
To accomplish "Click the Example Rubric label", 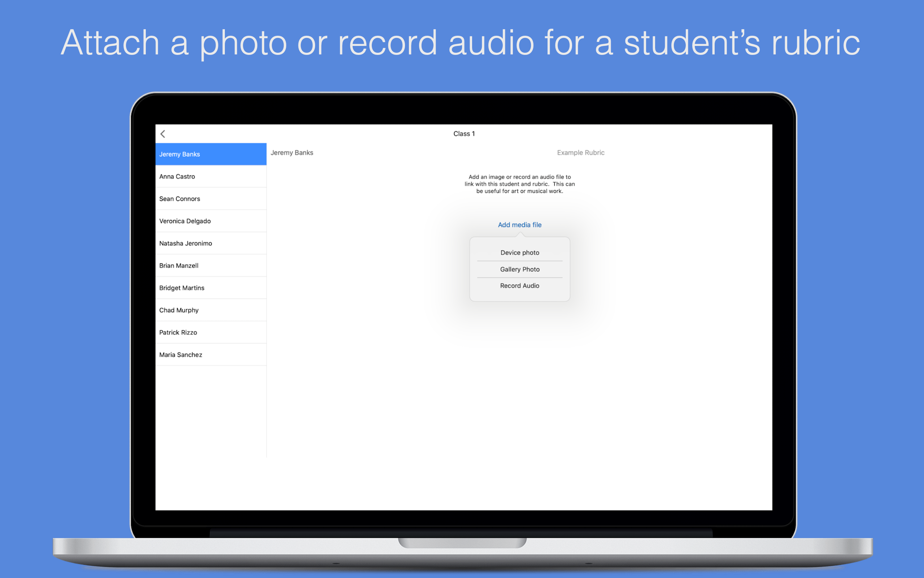I will point(581,152).
